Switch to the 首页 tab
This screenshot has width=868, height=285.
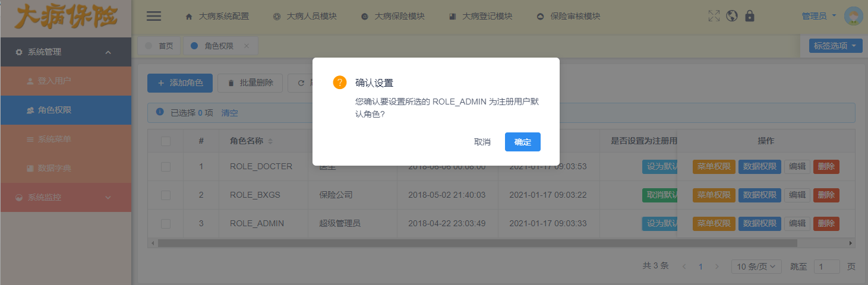pyautogui.click(x=159, y=46)
